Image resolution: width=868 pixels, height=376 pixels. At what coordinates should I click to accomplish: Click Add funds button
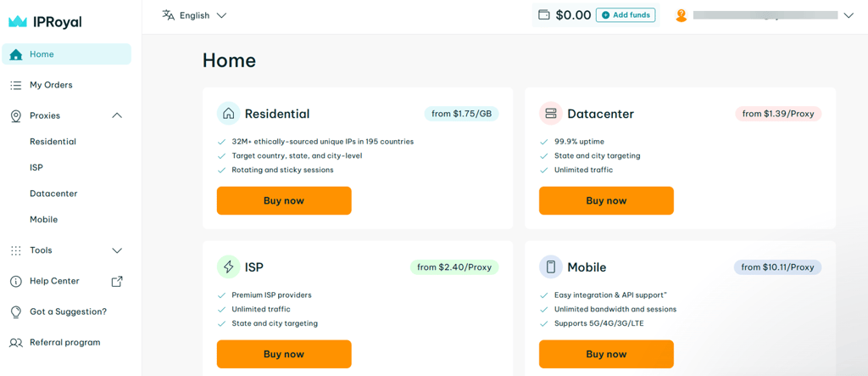(x=626, y=15)
